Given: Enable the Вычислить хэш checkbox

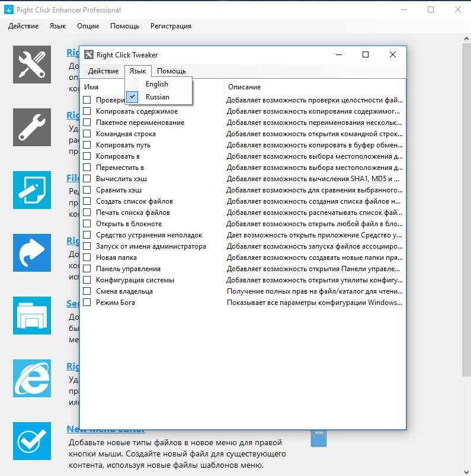Looking at the screenshot, I should pyautogui.click(x=87, y=179).
